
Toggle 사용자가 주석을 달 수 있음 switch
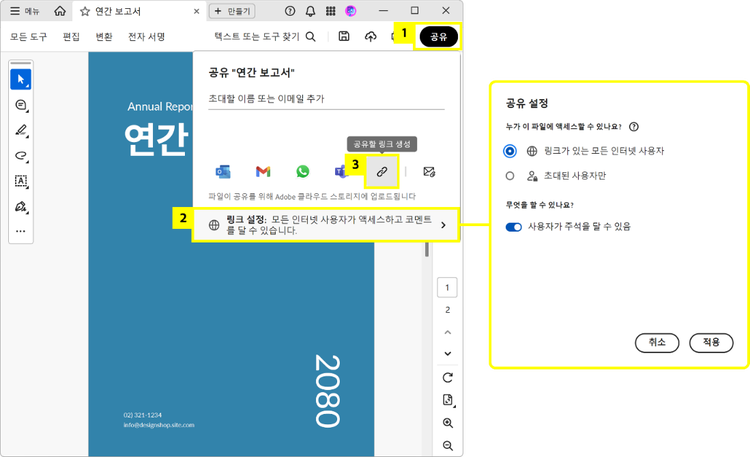[514, 227]
